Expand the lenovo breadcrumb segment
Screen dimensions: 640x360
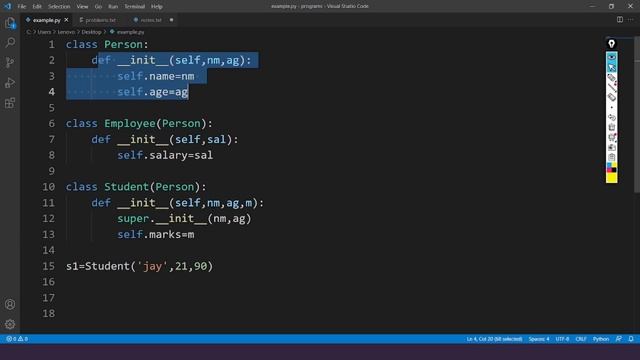(x=66, y=32)
